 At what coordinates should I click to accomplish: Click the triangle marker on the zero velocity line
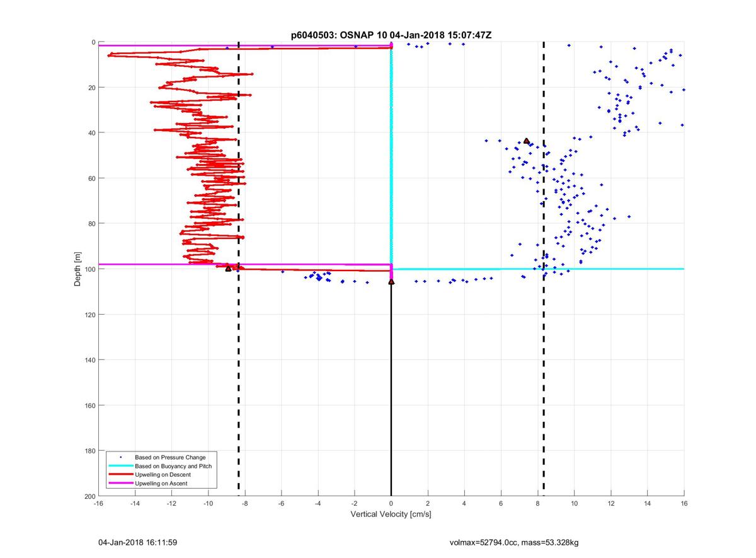391,282
